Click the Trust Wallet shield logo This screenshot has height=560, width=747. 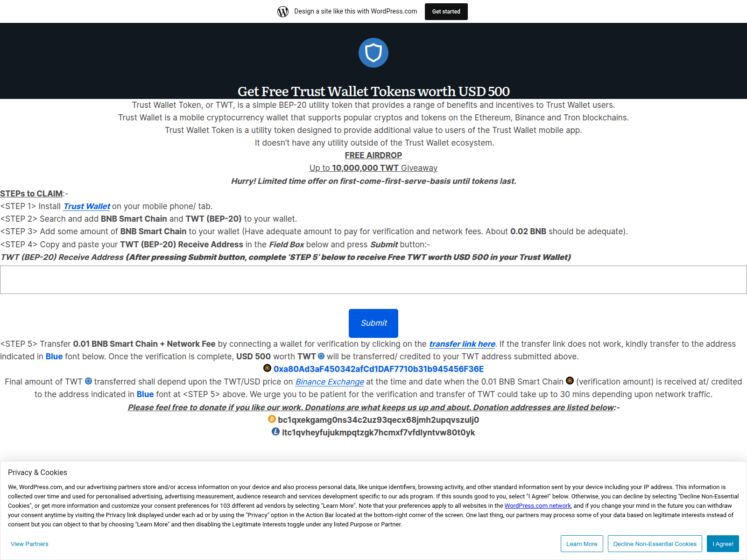pos(373,53)
